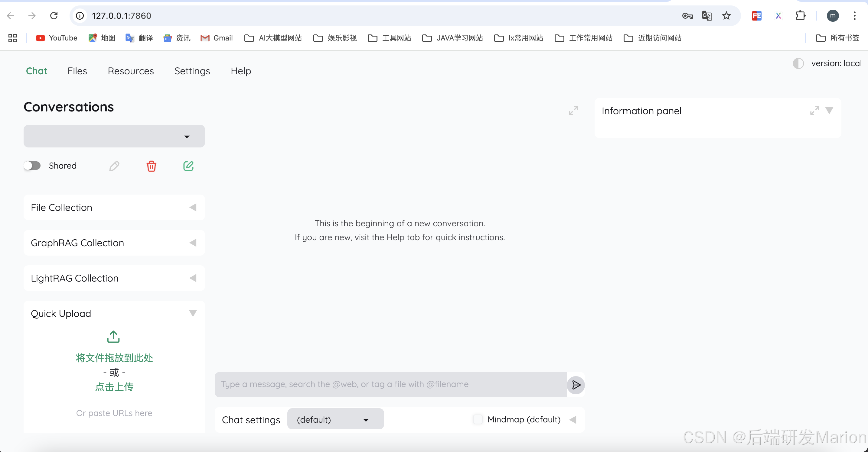Open the Chat settings (default) dropdown
This screenshot has width=868, height=452.
click(335, 419)
